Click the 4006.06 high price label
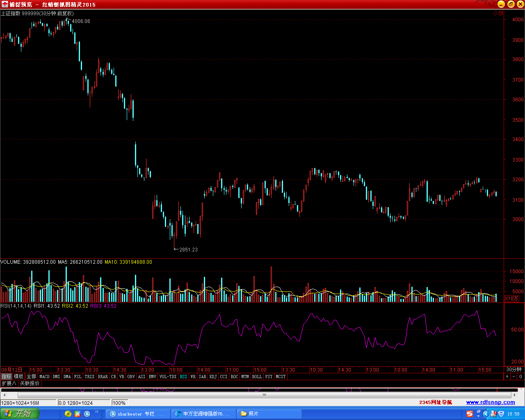 (81, 21)
